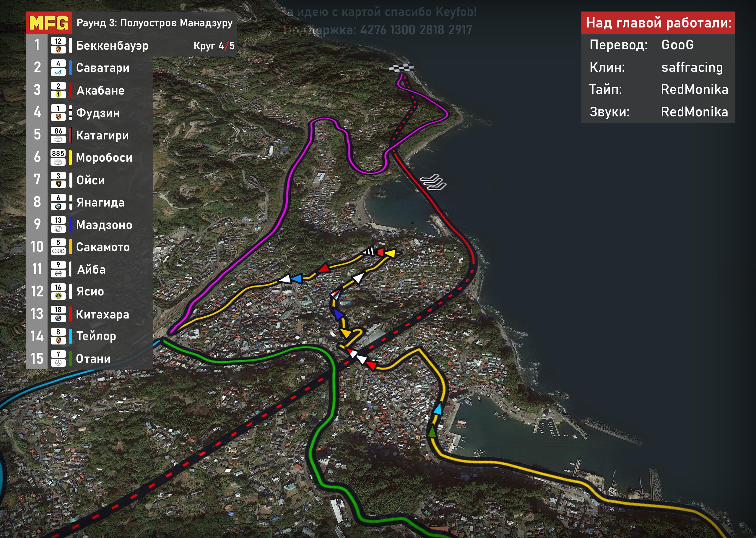Click yellow team color bar beside Моробоси

[70, 158]
